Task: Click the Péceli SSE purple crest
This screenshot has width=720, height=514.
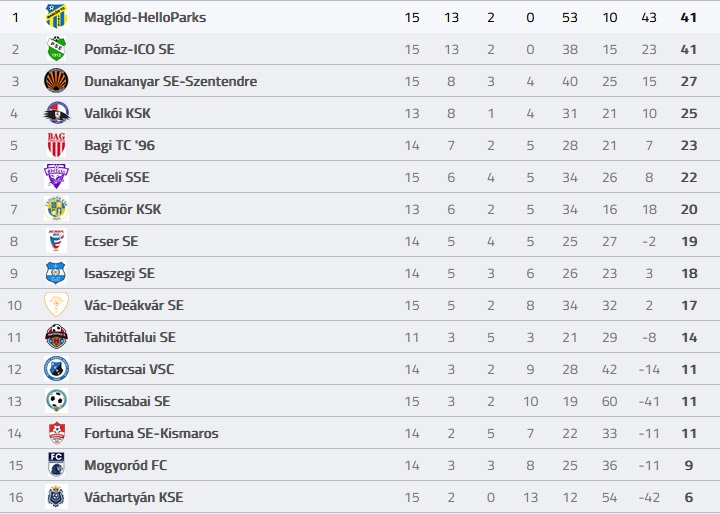Action: pos(56,177)
